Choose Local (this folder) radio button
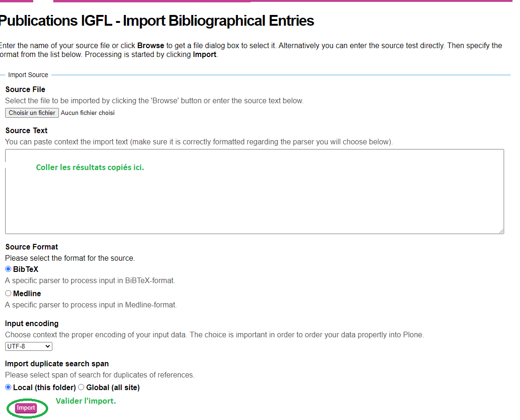This screenshot has height=420, width=520. click(x=8, y=387)
